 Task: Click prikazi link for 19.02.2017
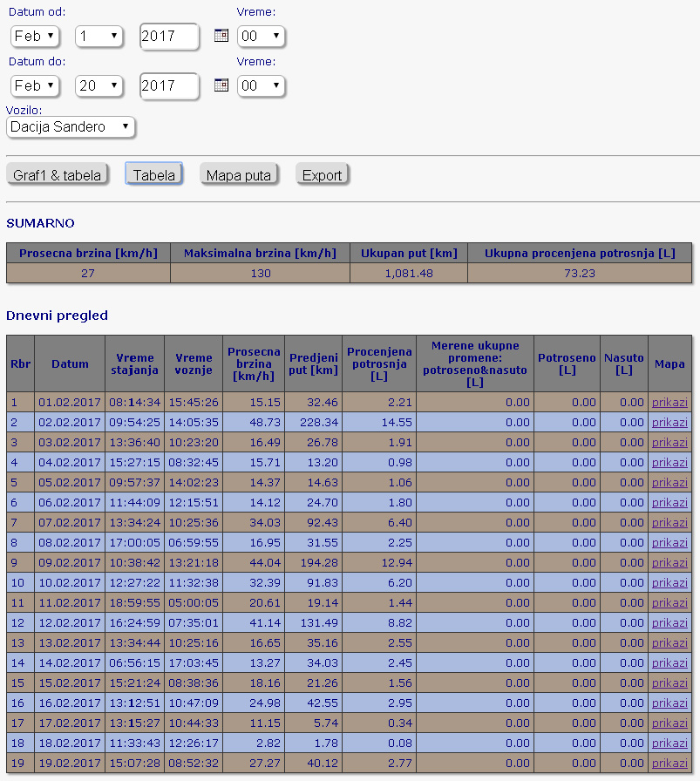[x=669, y=763]
